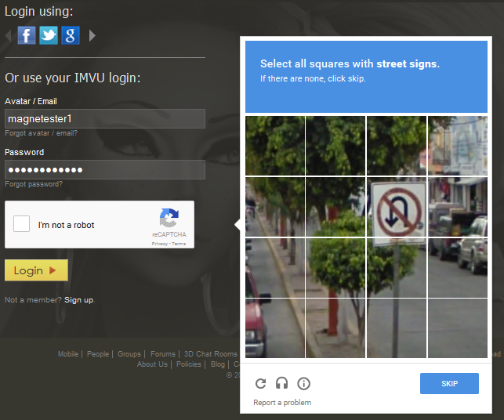Image resolution: width=504 pixels, height=420 pixels.
Task: Open the Forgot avatar / email link
Action: [41, 133]
